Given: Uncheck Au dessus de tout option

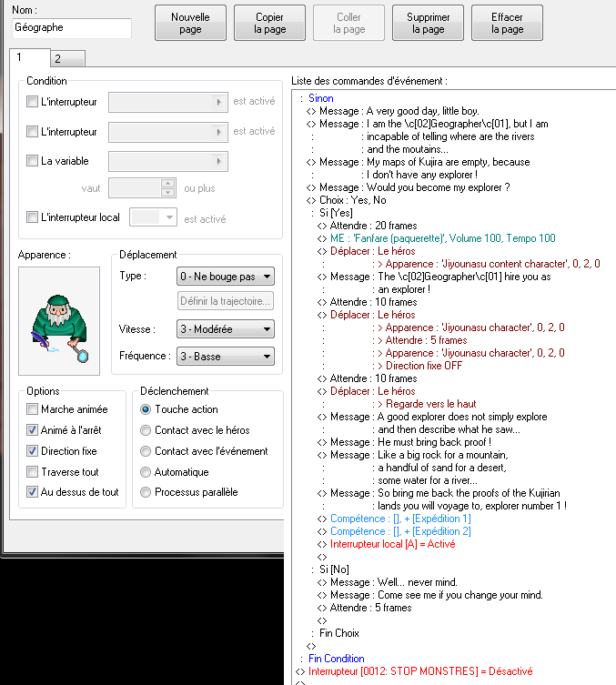Looking at the screenshot, I should coord(33,492).
